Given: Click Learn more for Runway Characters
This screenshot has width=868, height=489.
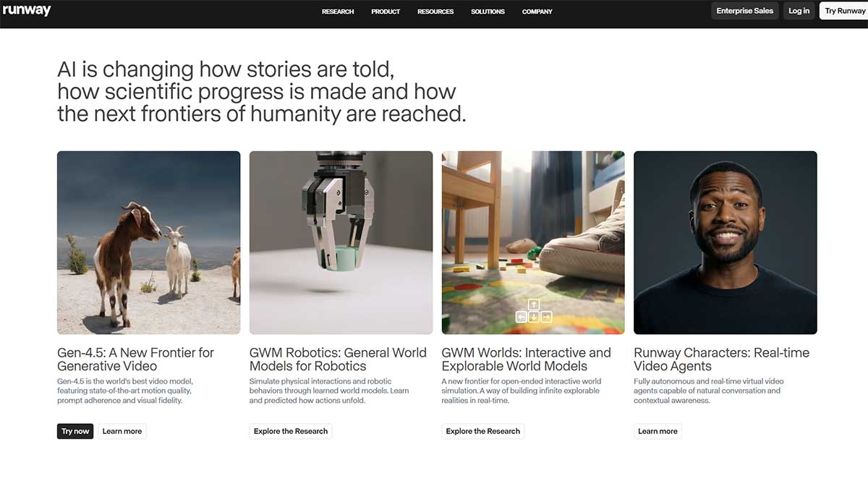Looking at the screenshot, I should pos(658,431).
